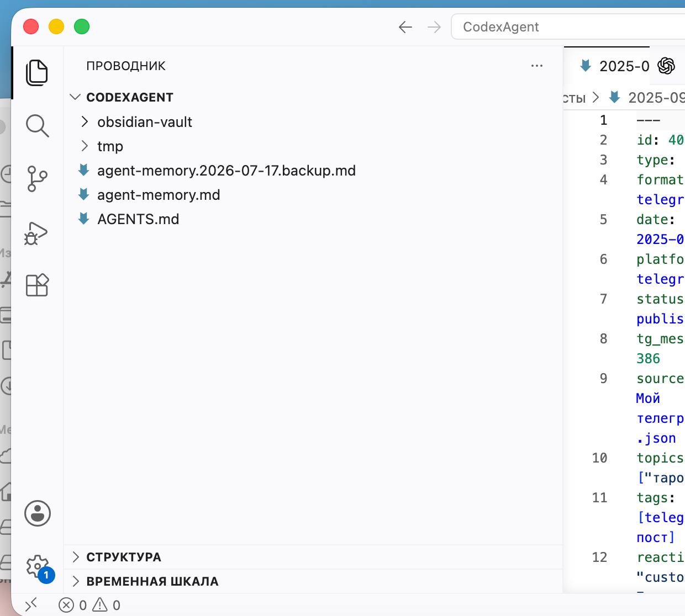Click the word 'Мой' in the editor
Screen dimensions: 685x616
(x=648, y=399)
